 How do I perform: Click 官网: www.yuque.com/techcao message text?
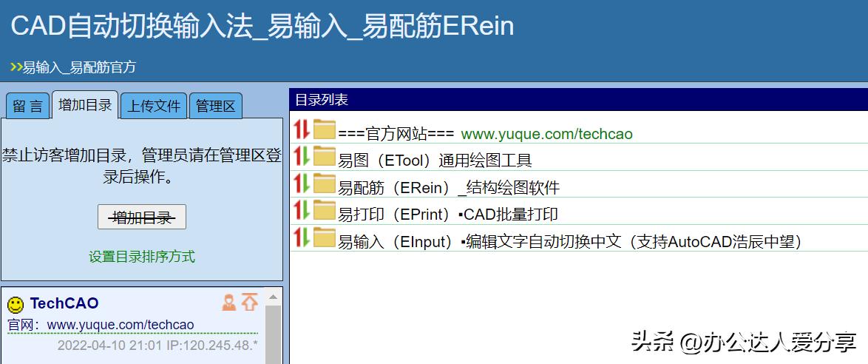tap(101, 325)
